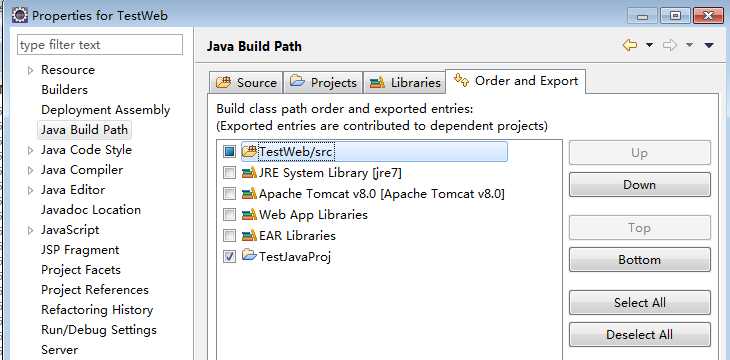Open Refactoring History page
This screenshot has width=730, height=360.
click(x=97, y=310)
